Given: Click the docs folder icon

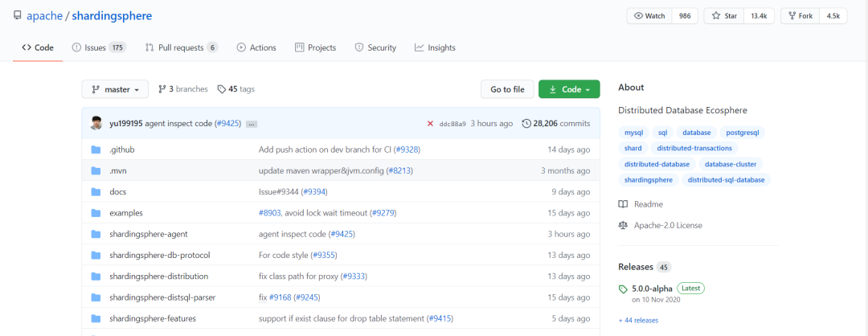Looking at the screenshot, I should [96, 192].
